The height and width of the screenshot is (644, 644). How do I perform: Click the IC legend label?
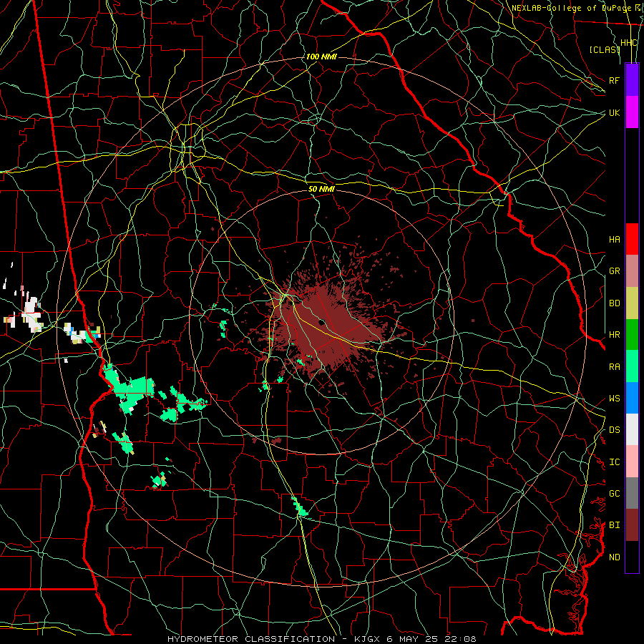(614, 462)
